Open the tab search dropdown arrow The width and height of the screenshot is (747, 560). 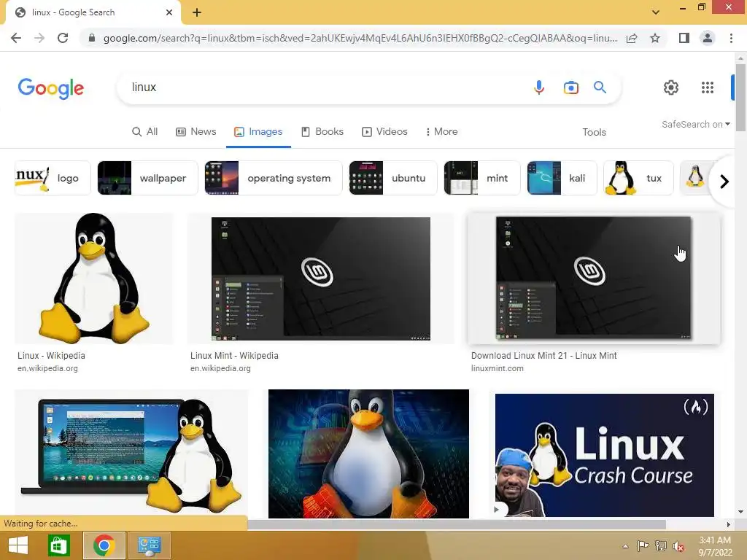pyautogui.click(x=656, y=12)
